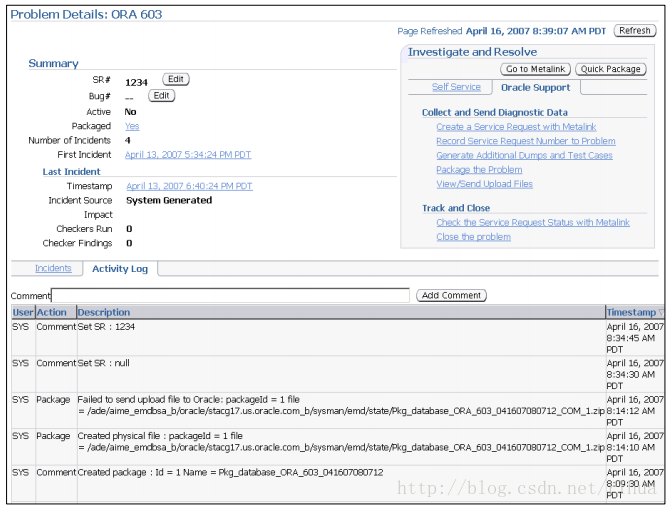
Task: Edit the SR# value 1234
Action: coord(176,79)
